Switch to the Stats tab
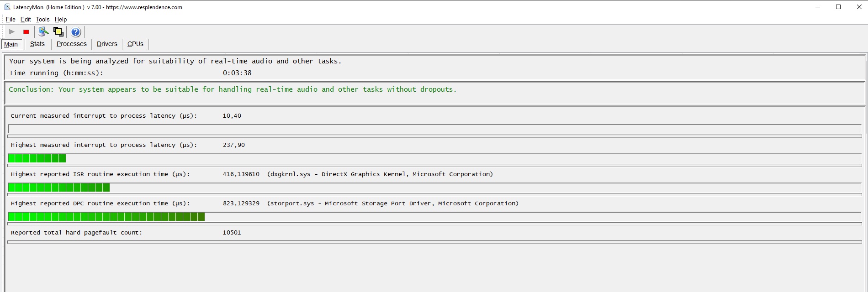The image size is (868, 292). (x=37, y=44)
